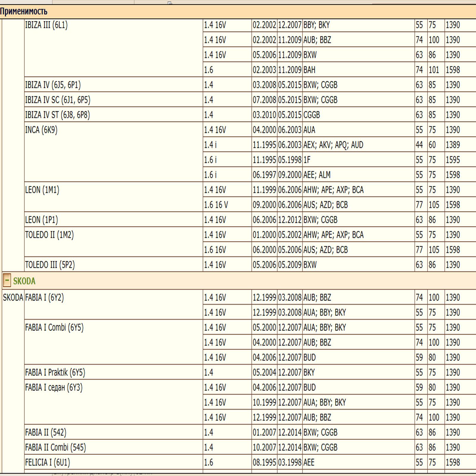Click engine codes AEX; AKV; APQ; AUD

click(x=333, y=145)
